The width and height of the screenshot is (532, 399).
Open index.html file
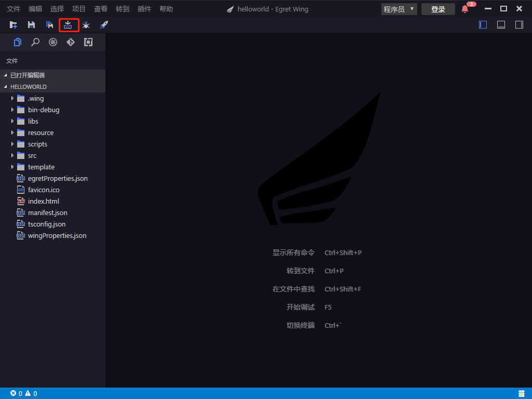(44, 201)
